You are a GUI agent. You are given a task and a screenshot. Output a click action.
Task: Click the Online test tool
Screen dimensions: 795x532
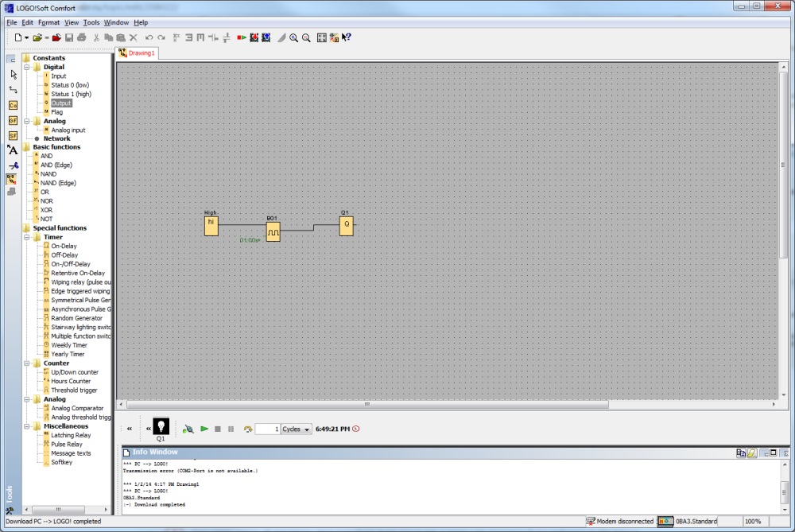pyautogui.click(x=12, y=192)
